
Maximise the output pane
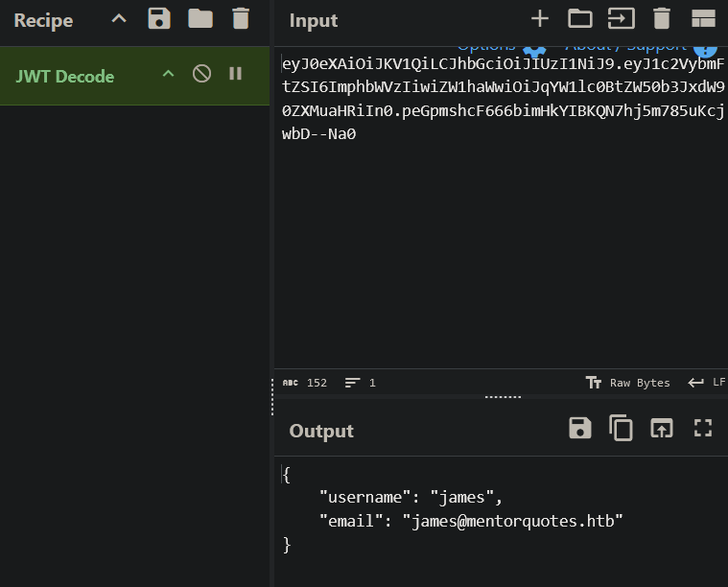pos(702,428)
